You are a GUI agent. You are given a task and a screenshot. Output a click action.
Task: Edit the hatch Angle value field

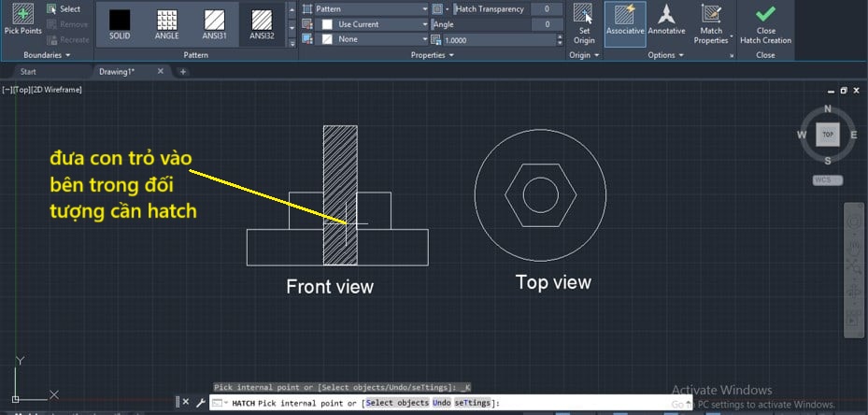[x=547, y=24]
